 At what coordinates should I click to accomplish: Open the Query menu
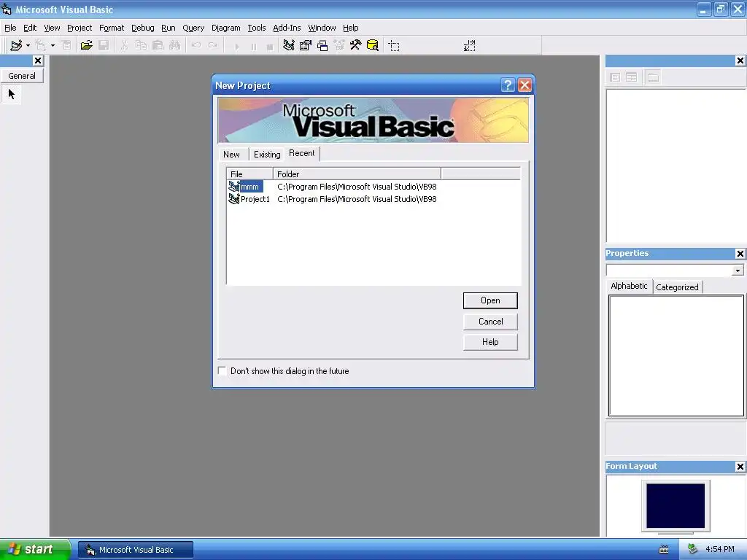tap(193, 28)
